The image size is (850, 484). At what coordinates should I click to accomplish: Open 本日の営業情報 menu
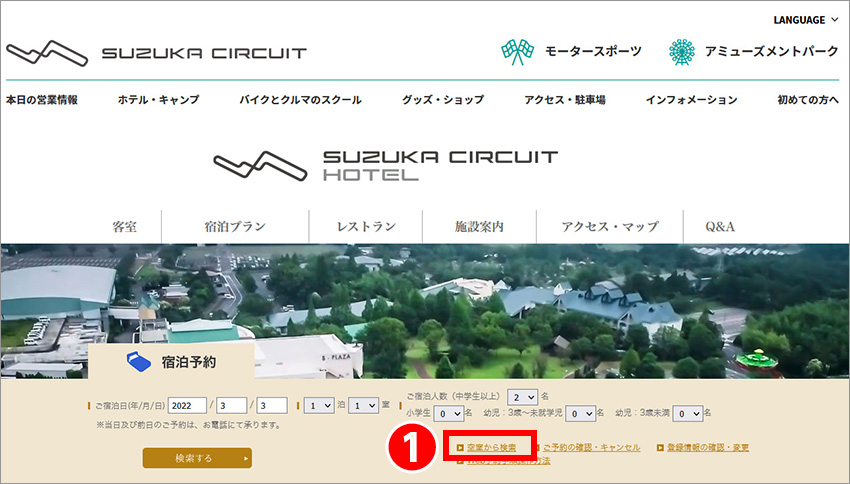click(42, 100)
